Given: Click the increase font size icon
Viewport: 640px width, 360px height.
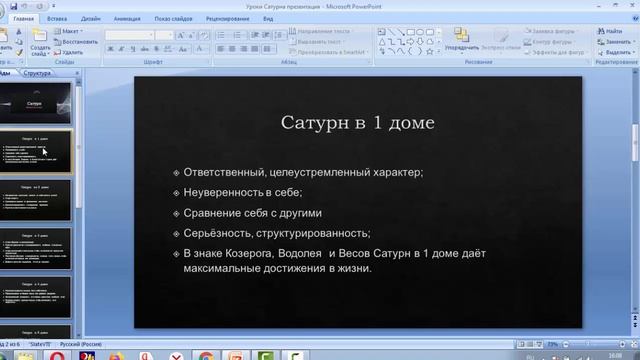Looking at the screenshot, I should pyautogui.click(x=180, y=36).
